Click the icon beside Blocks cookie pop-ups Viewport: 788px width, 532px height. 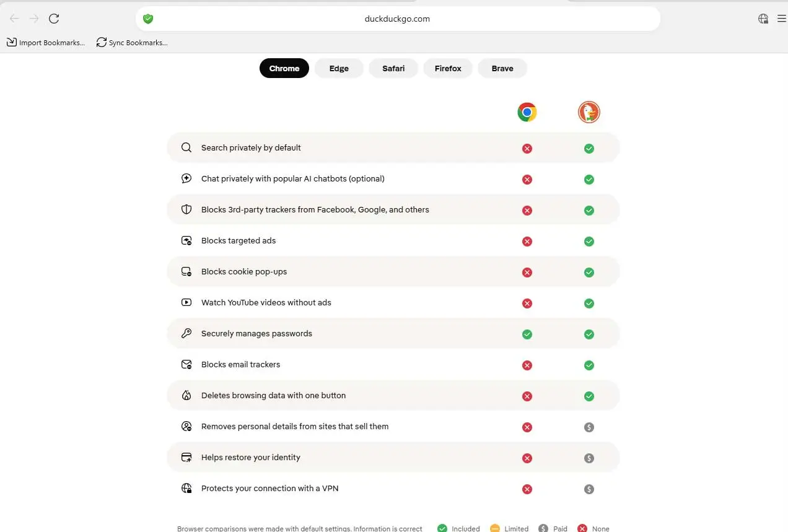pyautogui.click(x=186, y=271)
